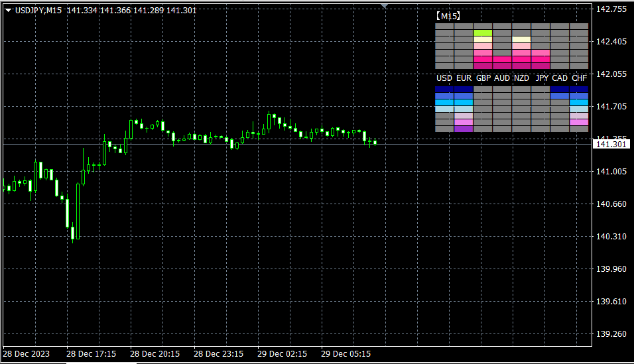Viewport: 634px width, 364px height.
Task: Click the AUD currency label
Action: [502, 78]
